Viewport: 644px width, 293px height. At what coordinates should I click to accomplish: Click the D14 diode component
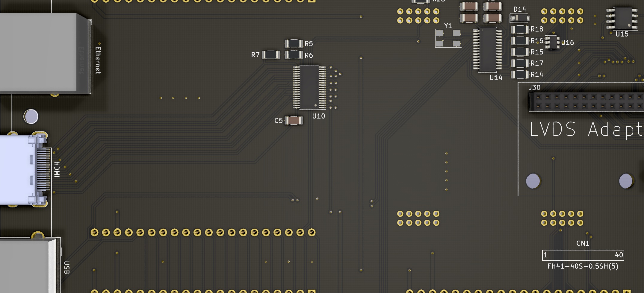520,18
